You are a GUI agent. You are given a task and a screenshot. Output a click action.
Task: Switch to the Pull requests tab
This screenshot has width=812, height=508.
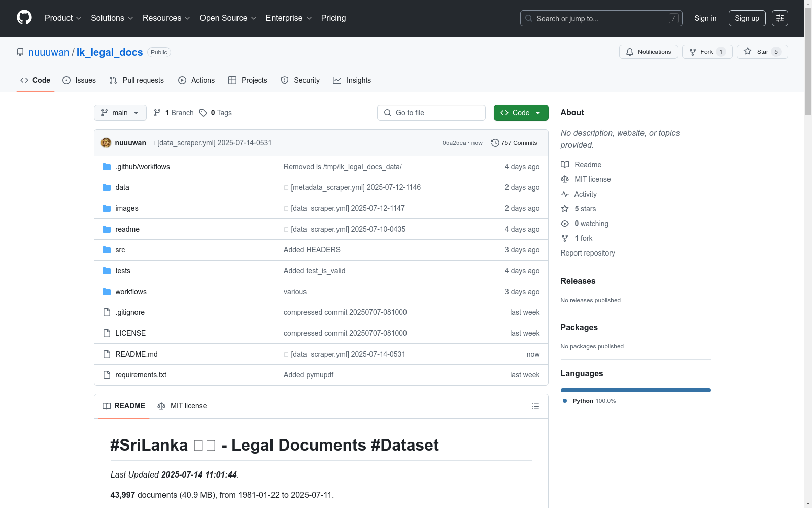coord(137,80)
